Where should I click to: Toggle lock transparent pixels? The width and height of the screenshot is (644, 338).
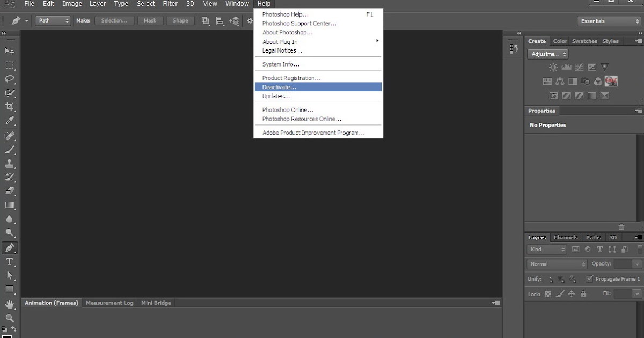[548, 294]
